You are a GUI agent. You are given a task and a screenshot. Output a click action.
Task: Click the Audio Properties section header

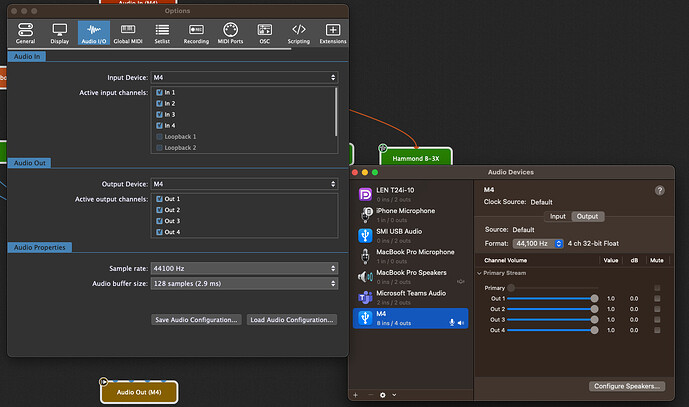tap(40, 247)
